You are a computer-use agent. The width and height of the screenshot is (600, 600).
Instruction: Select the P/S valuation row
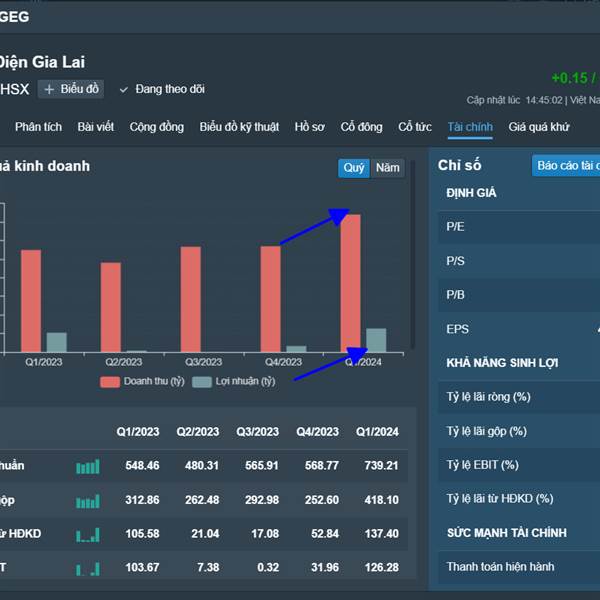click(519, 261)
